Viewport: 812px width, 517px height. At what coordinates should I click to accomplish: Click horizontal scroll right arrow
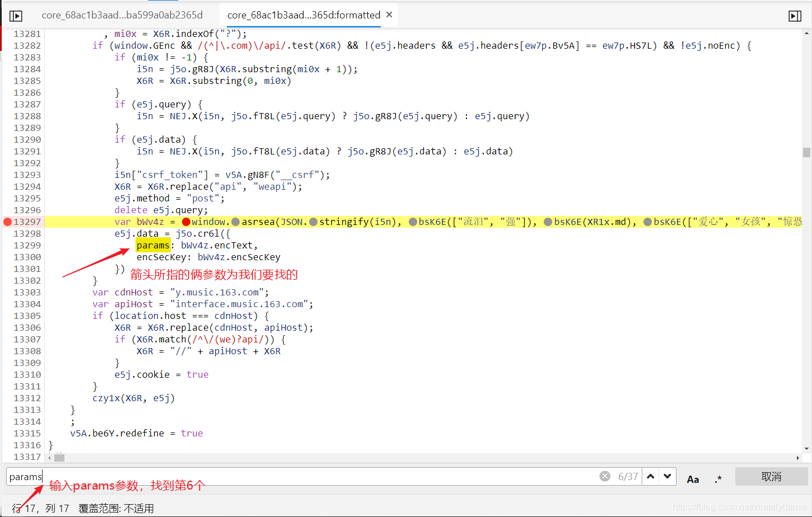tap(798, 458)
